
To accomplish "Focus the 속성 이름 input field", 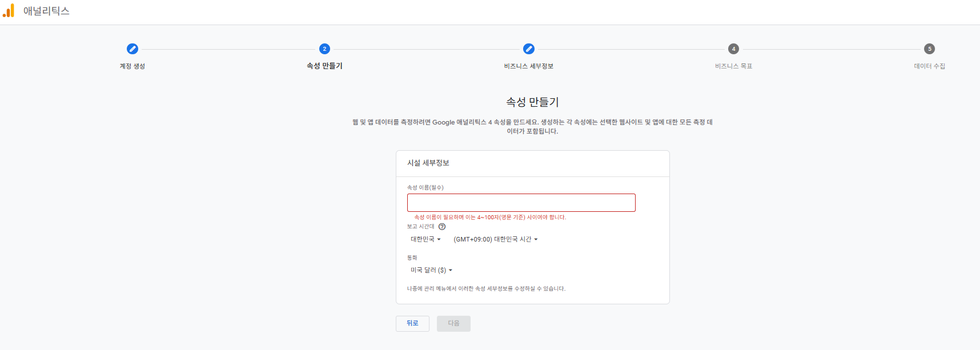I will 521,203.
